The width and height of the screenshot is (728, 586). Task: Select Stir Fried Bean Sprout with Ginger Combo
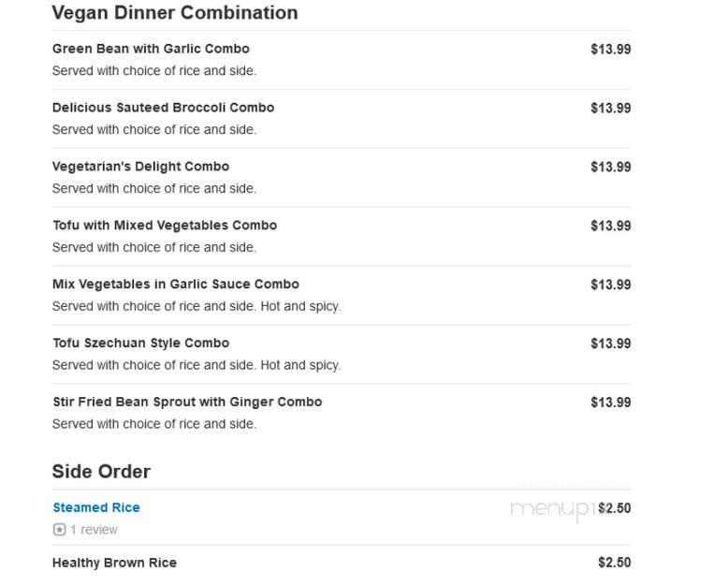pos(187,403)
